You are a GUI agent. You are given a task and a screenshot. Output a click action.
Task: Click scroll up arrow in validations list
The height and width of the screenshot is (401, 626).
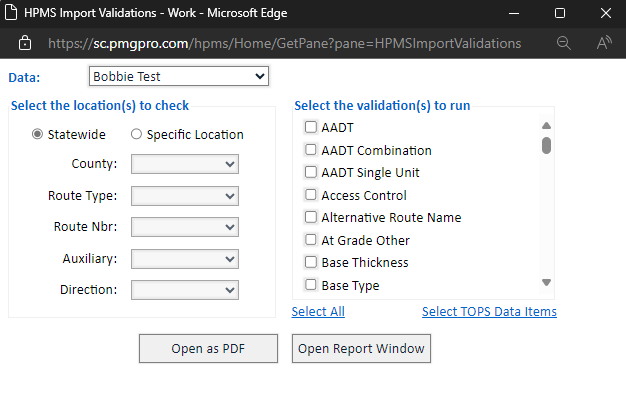tap(547, 126)
